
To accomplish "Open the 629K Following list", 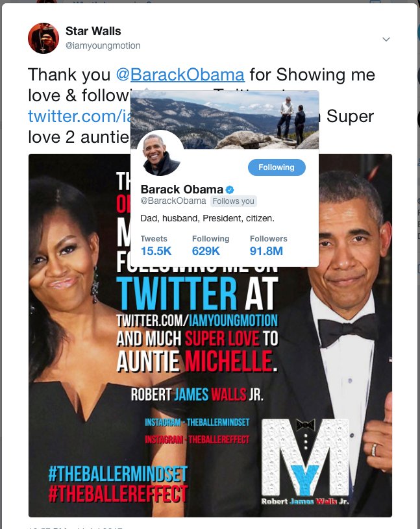I will (210, 245).
